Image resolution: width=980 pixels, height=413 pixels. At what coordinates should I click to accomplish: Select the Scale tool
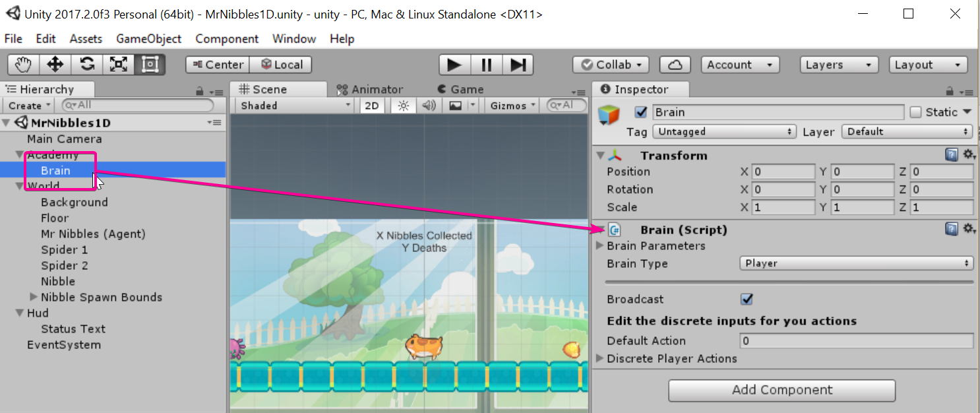(x=119, y=65)
